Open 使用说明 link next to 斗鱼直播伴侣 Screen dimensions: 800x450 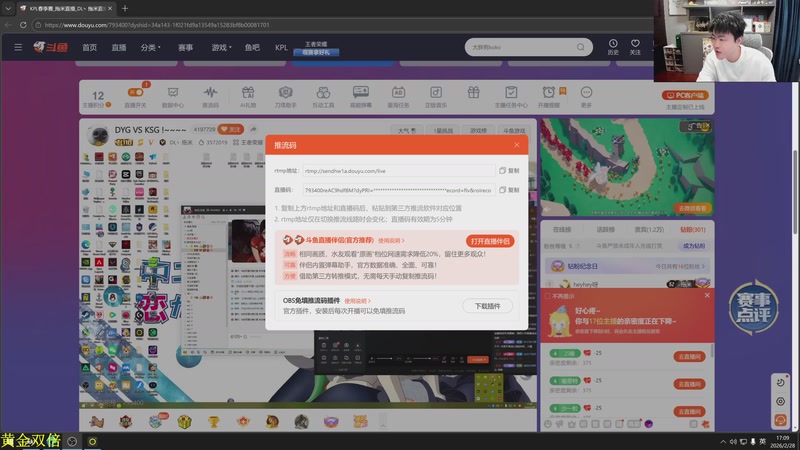click(x=391, y=240)
